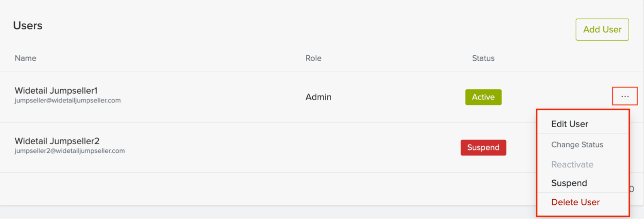Sort by the Name column header
The height and width of the screenshot is (219, 644).
click(26, 58)
